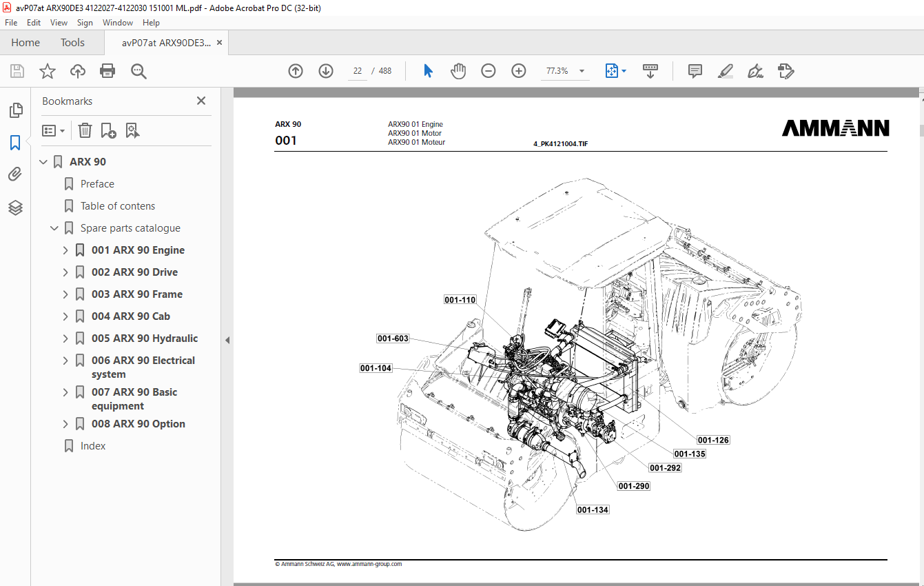This screenshot has height=586, width=924.
Task: Select the 001 ARX 90 Engine bookmark
Action: [138, 250]
